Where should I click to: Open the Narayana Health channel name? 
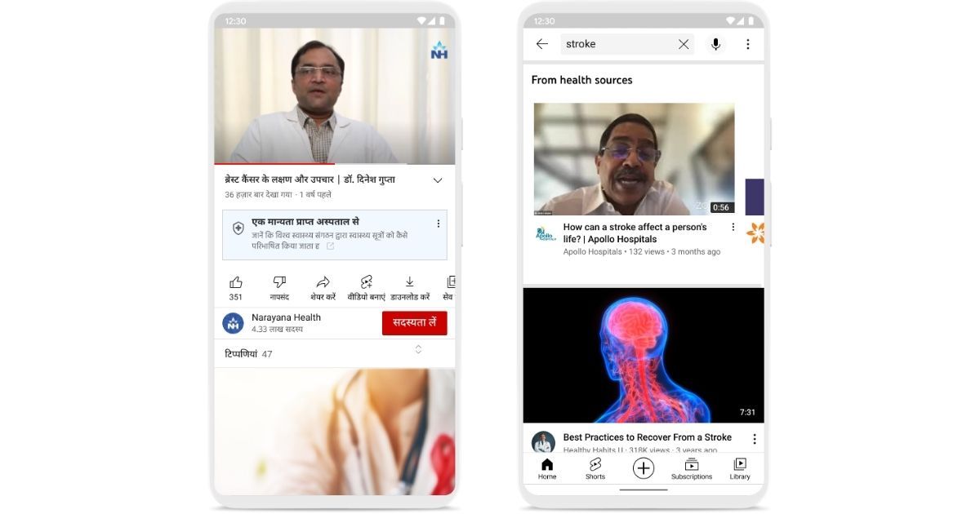pos(286,317)
